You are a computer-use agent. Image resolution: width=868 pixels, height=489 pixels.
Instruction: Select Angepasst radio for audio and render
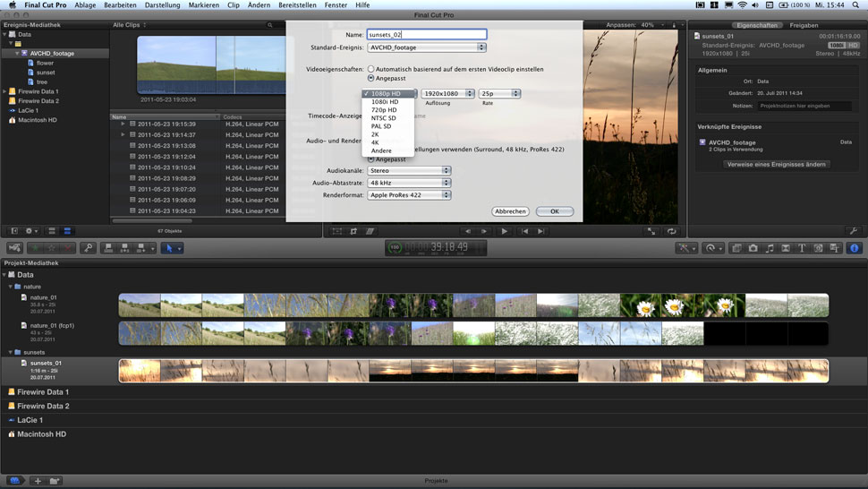pyautogui.click(x=371, y=159)
